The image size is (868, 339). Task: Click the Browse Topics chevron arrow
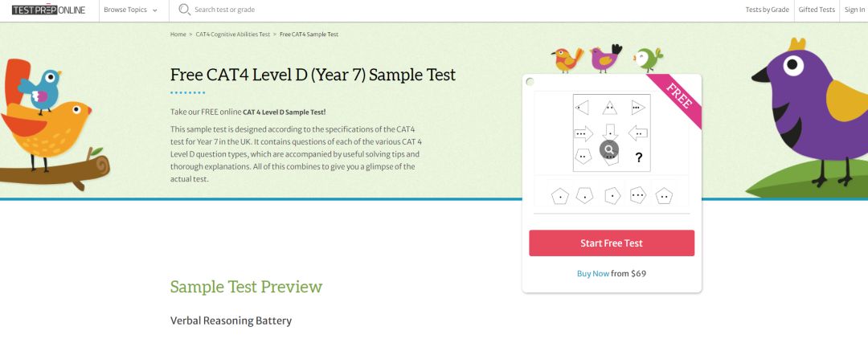pos(155,11)
